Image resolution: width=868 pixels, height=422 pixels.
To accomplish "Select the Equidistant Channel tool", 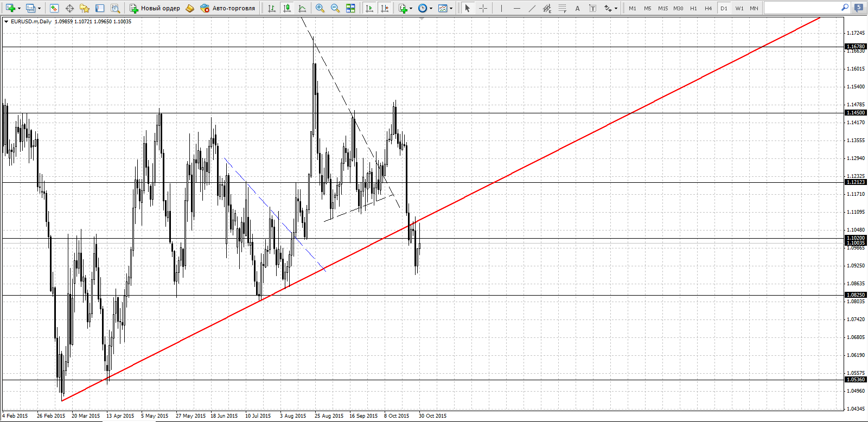I will click(547, 8).
